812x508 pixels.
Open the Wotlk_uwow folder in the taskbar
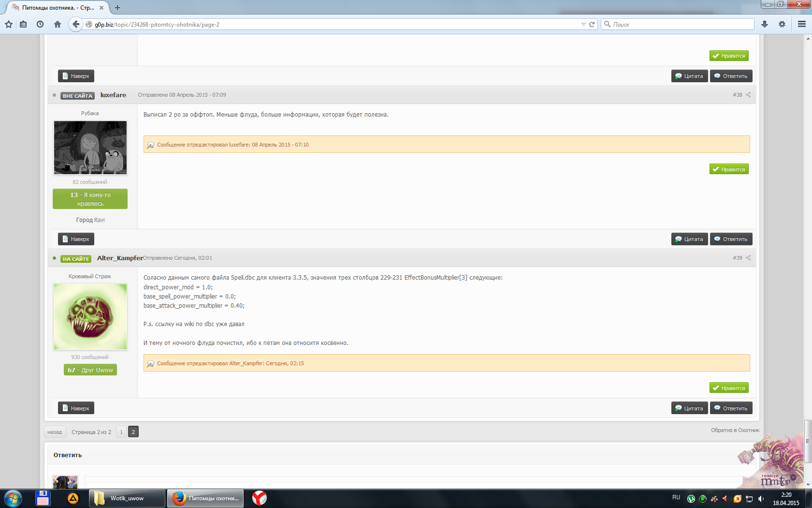click(127, 498)
